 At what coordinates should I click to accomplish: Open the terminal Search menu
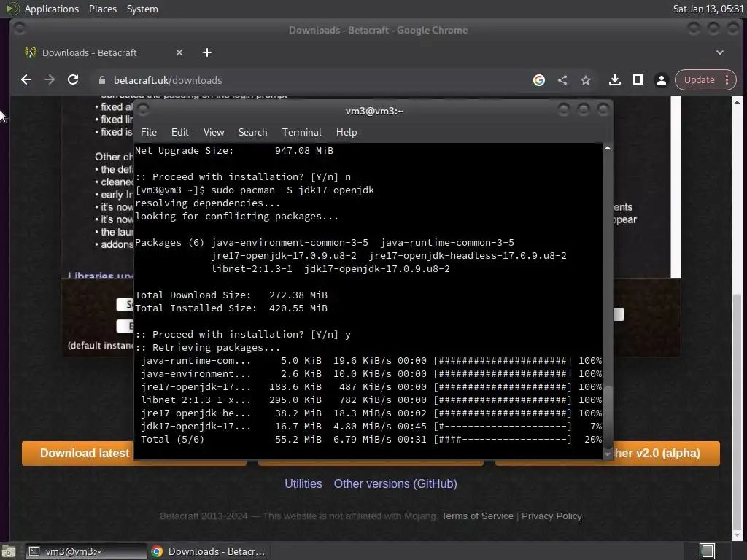[x=252, y=132]
